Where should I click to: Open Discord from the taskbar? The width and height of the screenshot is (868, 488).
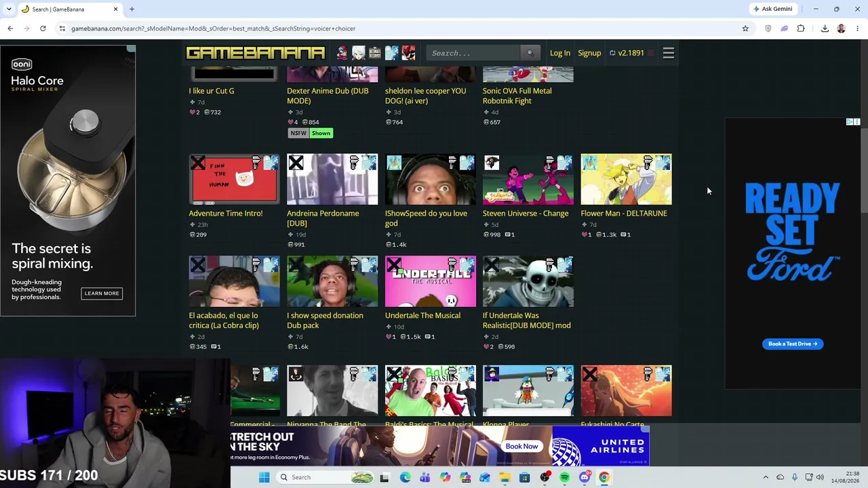585,477
